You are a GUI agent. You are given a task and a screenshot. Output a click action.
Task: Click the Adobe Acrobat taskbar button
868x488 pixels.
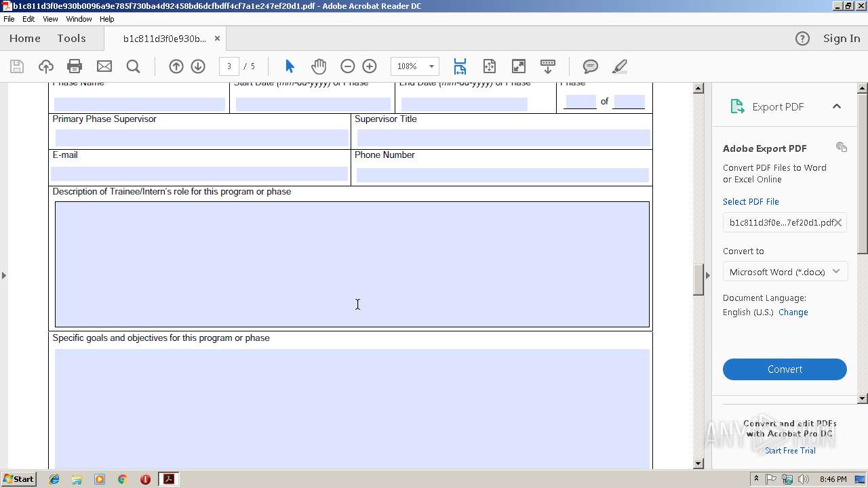pos(168,479)
